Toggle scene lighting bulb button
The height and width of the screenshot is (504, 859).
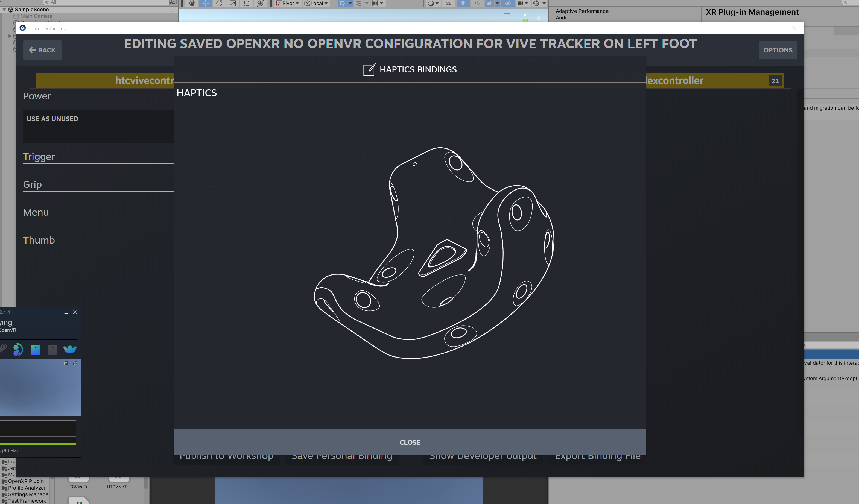pyautogui.click(x=463, y=3)
